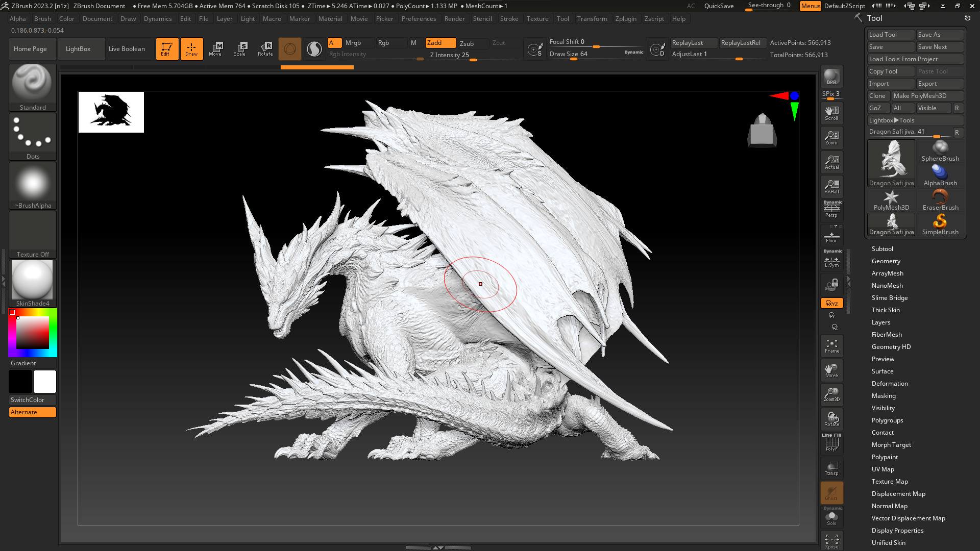This screenshot has width=980, height=551.
Task: Open the Zplugin menu
Action: [626, 19]
